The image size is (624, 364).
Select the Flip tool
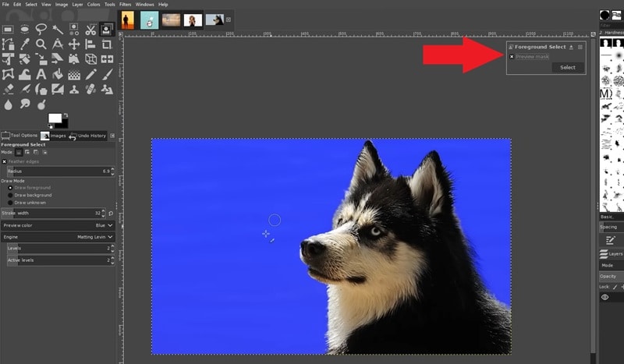click(x=107, y=59)
